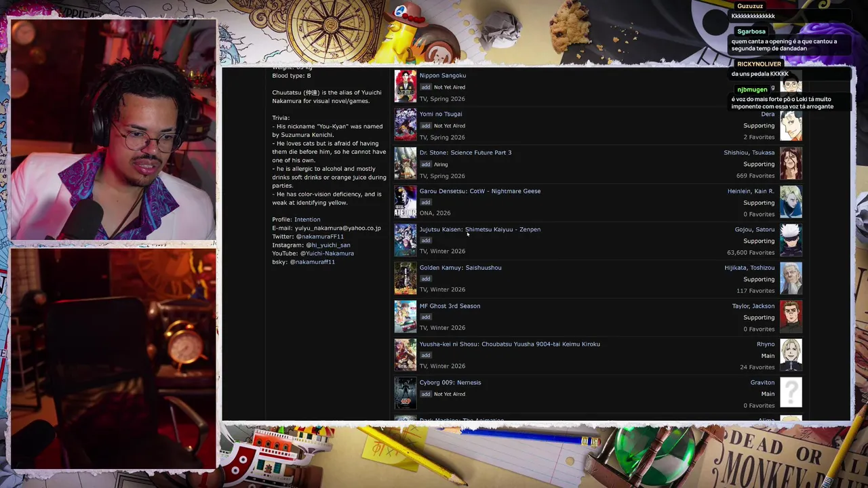This screenshot has height=488, width=868.
Task: Click add button under Yuusha-kei ni Shosu
Action: [425, 356]
